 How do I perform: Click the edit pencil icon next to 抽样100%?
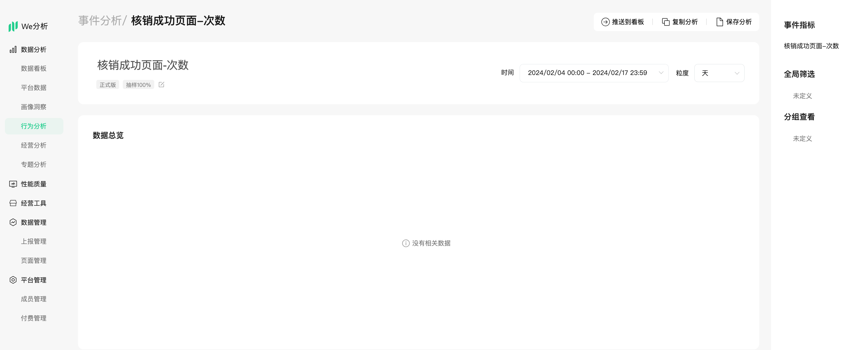162,85
